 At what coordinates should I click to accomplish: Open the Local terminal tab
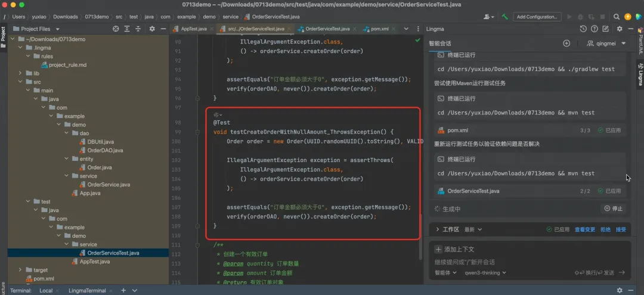(x=46, y=290)
